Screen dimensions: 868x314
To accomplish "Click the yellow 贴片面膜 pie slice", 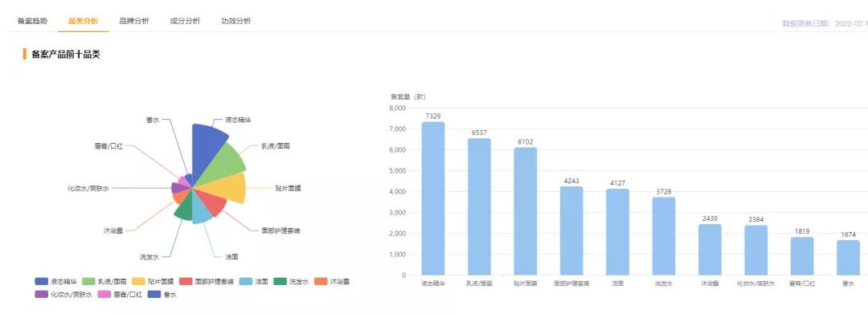I will click(x=227, y=188).
